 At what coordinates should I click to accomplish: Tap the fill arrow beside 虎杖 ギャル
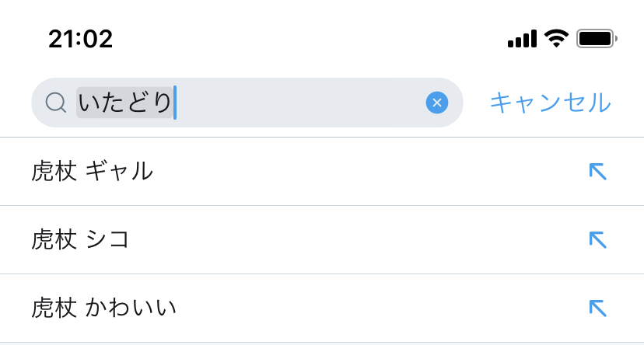(x=597, y=171)
